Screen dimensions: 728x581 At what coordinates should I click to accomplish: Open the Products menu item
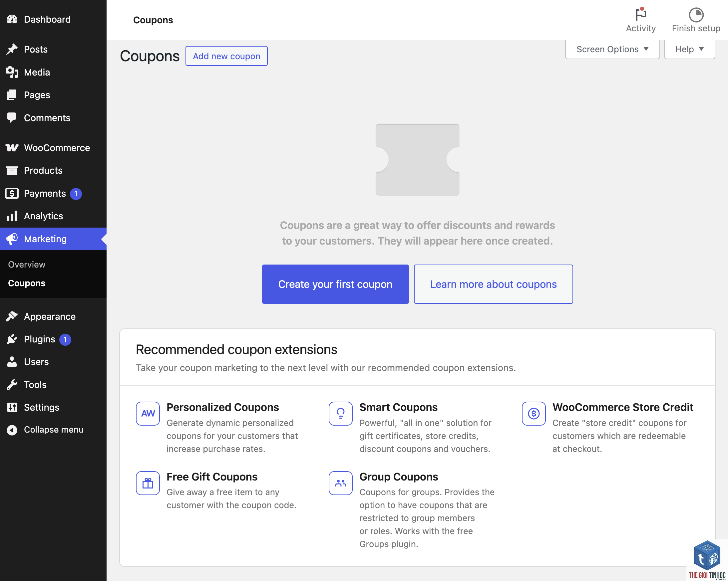[53, 170]
